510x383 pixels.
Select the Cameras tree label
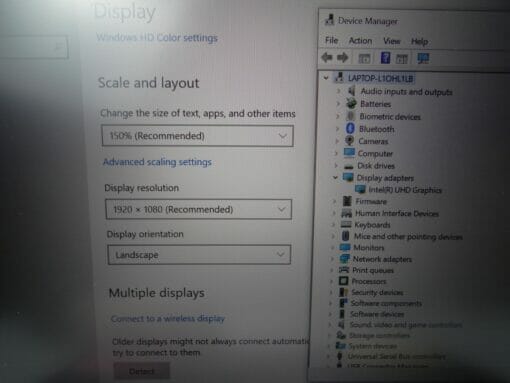tap(373, 141)
